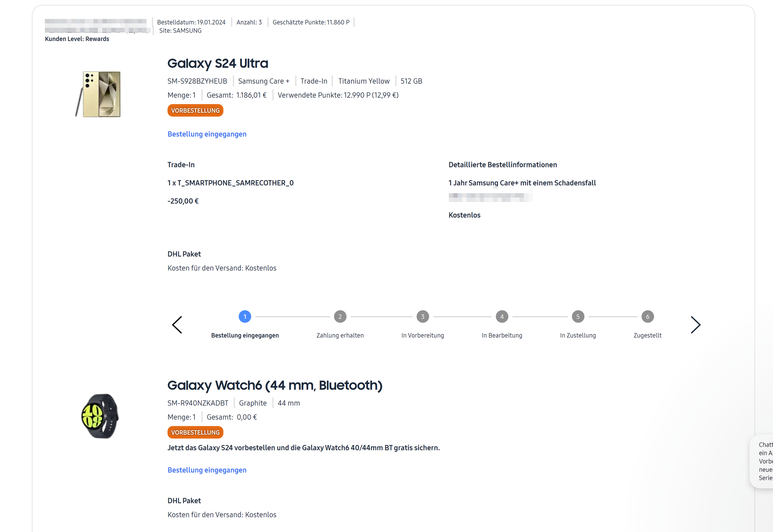Open the chat popup at right edge

(764, 461)
